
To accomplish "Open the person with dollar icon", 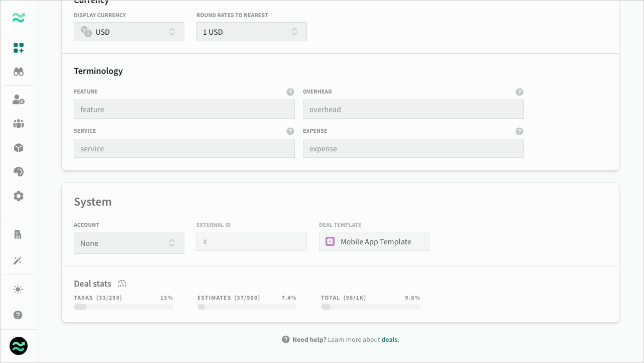I will (19, 100).
